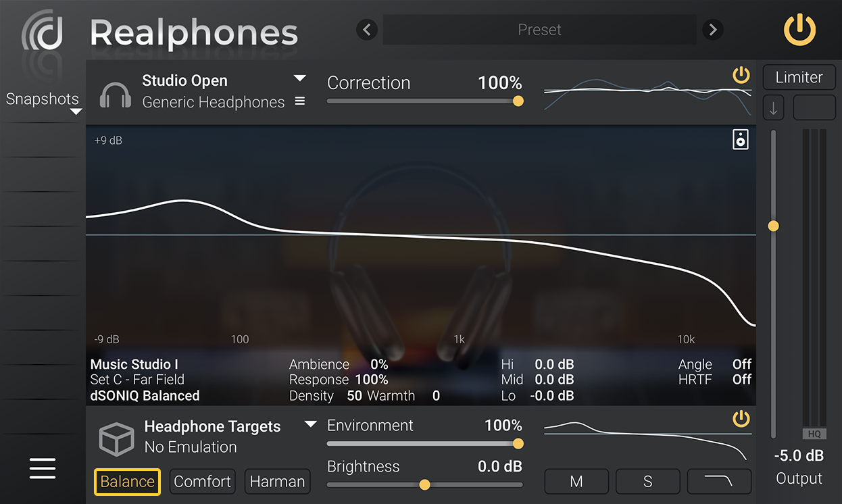The image size is (842, 504).
Task: Click the next preset arrow
Action: point(712,30)
